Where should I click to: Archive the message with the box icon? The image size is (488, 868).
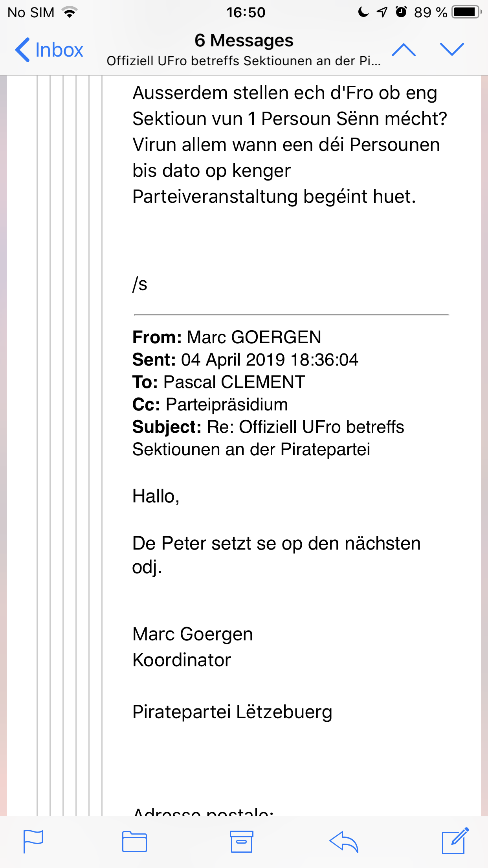pyautogui.click(x=241, y=842)
